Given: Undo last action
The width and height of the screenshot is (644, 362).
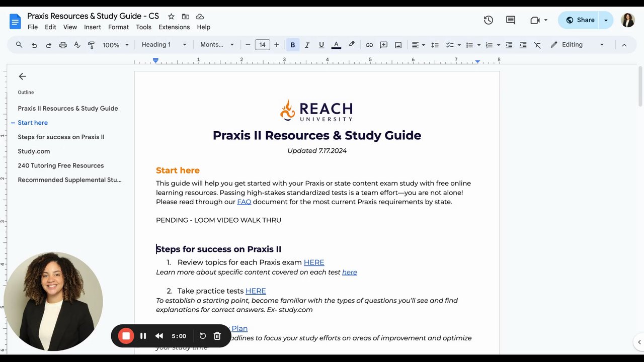Looking at the screenshot, I should (34, 45).
